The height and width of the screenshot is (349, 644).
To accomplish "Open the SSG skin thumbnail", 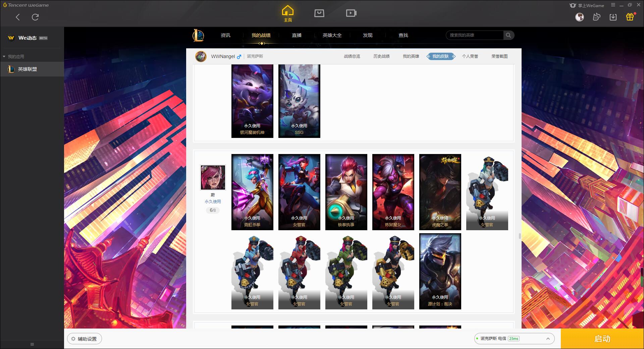I will click(x=299, y=101).
